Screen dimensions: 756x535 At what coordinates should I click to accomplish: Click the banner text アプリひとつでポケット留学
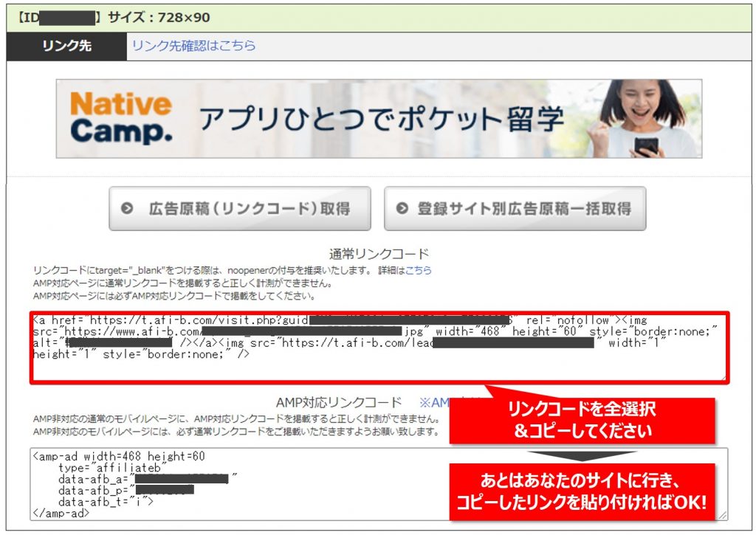[x=382, y=119]
